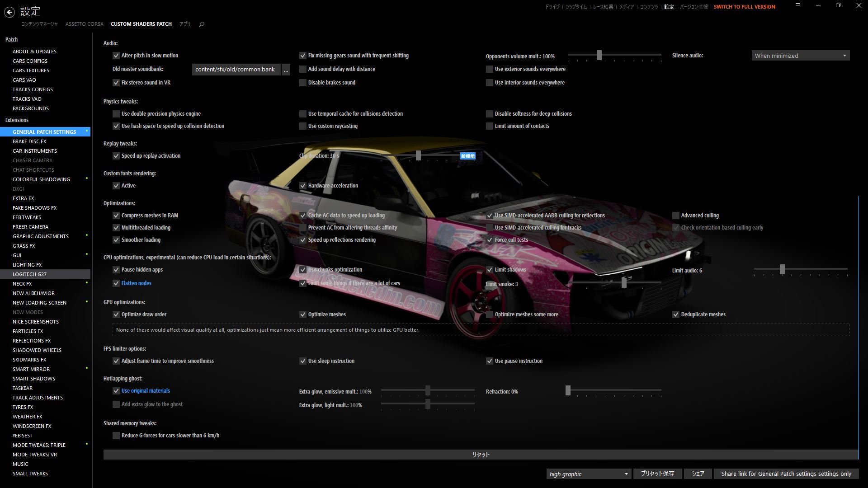Click the back arrow icon
Viewport: 868px width, 488px height.
[9, 12]
